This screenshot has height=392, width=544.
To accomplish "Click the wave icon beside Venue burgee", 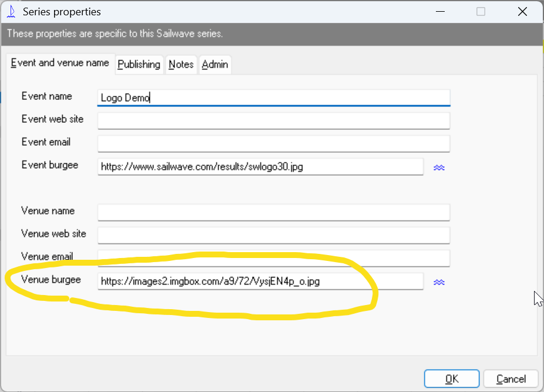I will click(439, 282).
